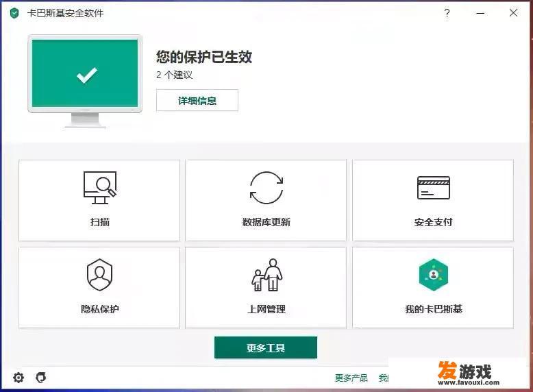Open the 更多产品 more products link
533x392 pixels.
(351, 378)
